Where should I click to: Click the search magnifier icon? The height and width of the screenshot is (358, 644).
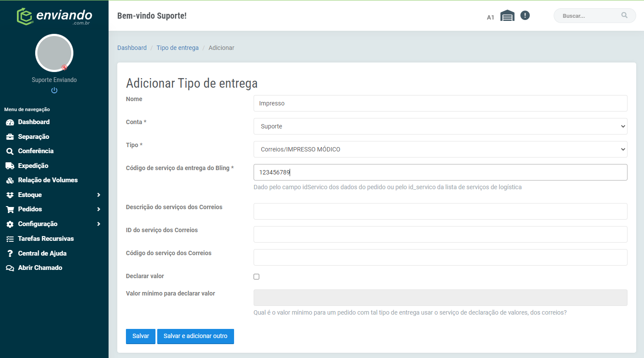(x=624, y=15)
